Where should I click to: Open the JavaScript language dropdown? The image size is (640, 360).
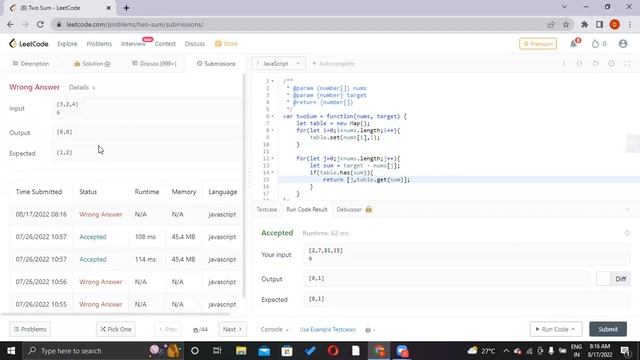[x=279, y=64]
